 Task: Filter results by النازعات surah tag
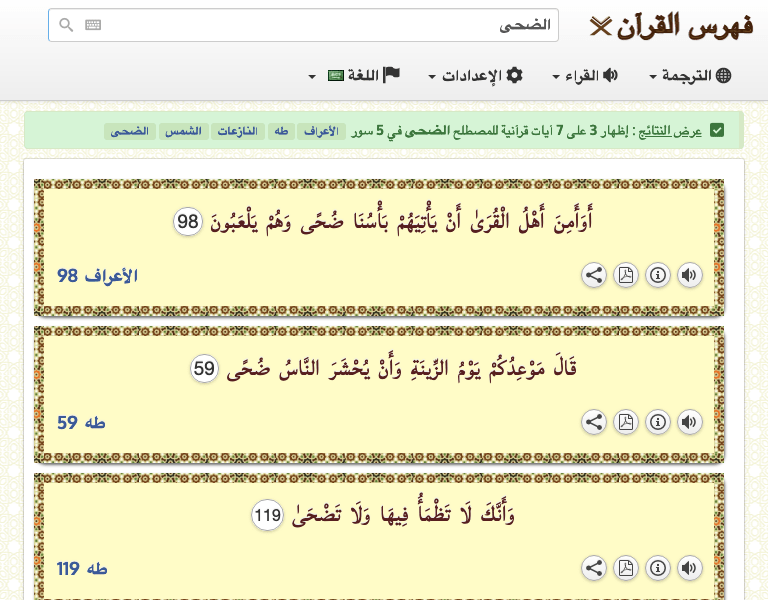pos(237,132)
